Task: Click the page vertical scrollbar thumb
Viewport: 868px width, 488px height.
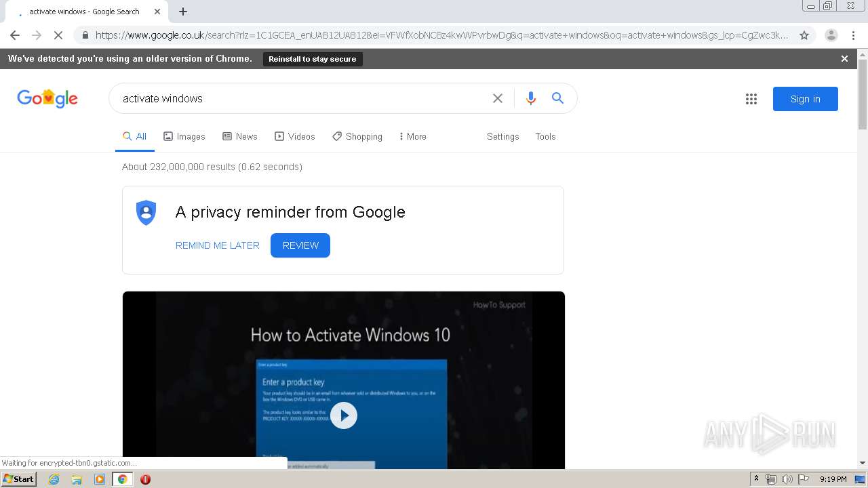Action: click(863, 94)
